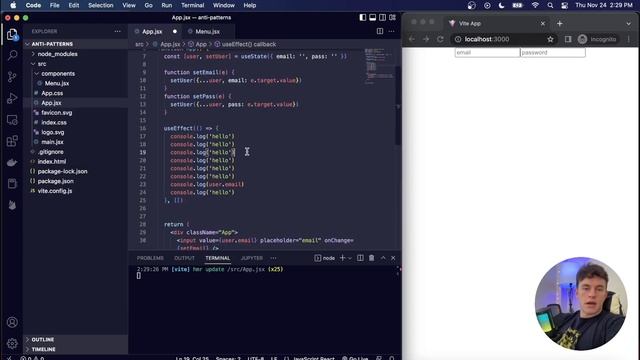640x360 pixels.
Task: Open the Docker view in activity bar
Action: pyautogui.click(x=12, y=162)
